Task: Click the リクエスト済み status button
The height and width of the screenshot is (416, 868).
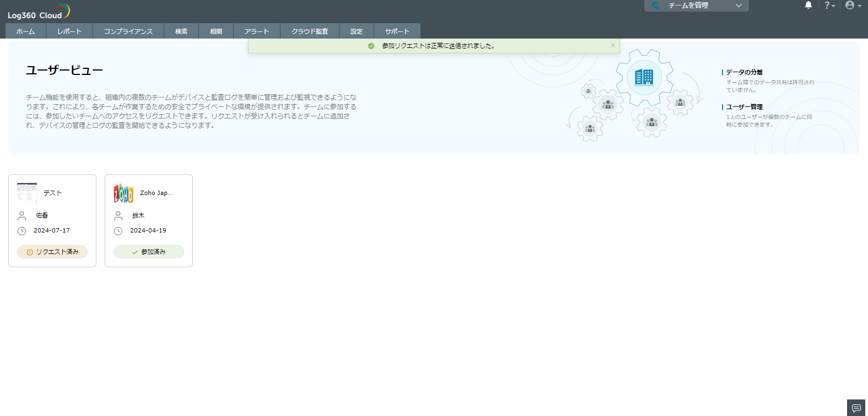Action: (52, 252)
